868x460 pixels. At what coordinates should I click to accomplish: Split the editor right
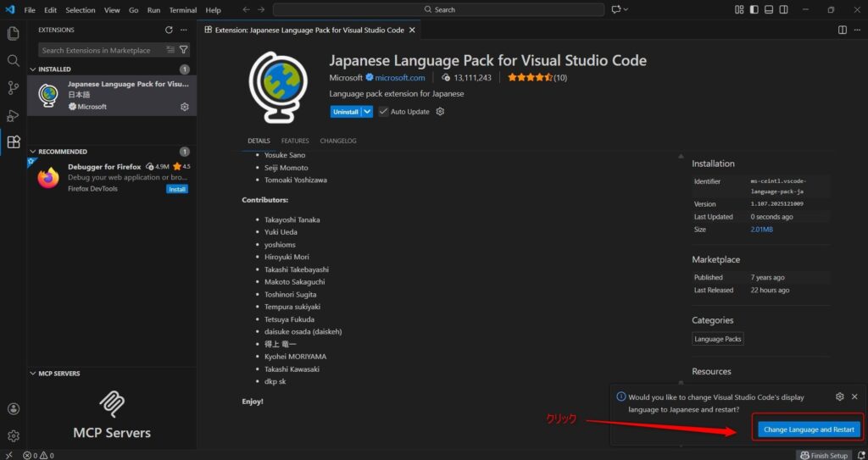click(x=842, y=30)
